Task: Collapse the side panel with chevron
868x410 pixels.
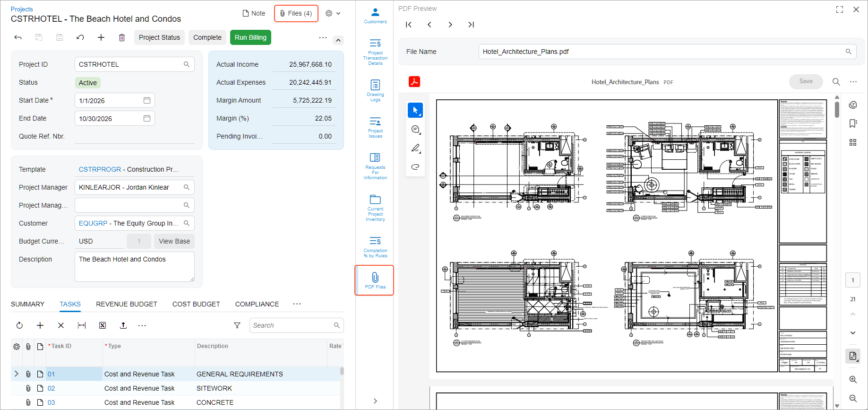Action: tap(375, 401)
